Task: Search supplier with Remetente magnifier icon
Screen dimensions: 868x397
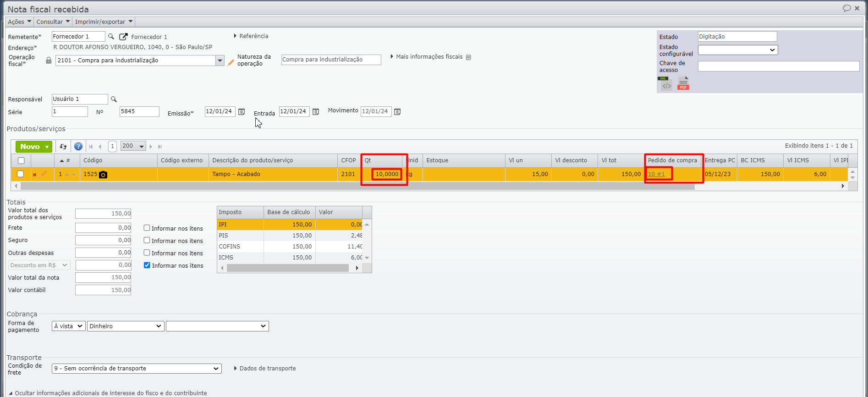Action: [111, 36]
